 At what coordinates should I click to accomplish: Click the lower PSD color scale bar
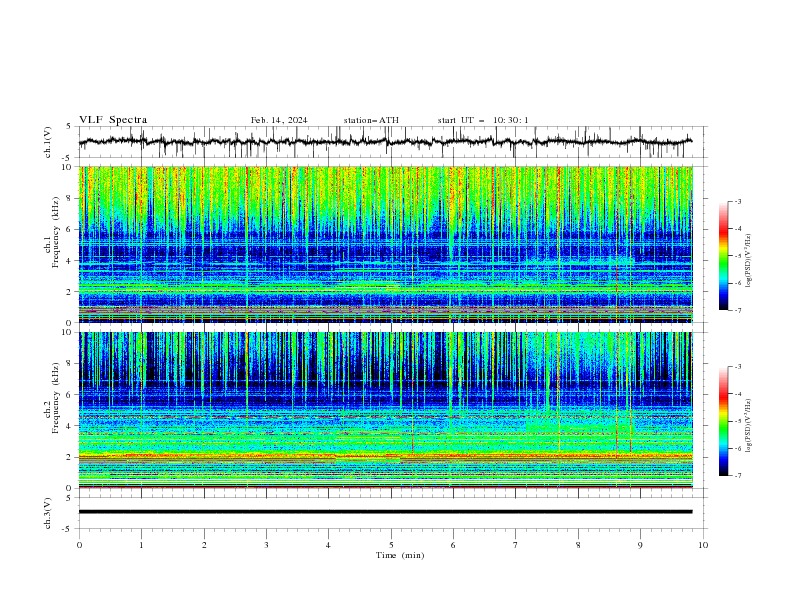click(723, 421)
